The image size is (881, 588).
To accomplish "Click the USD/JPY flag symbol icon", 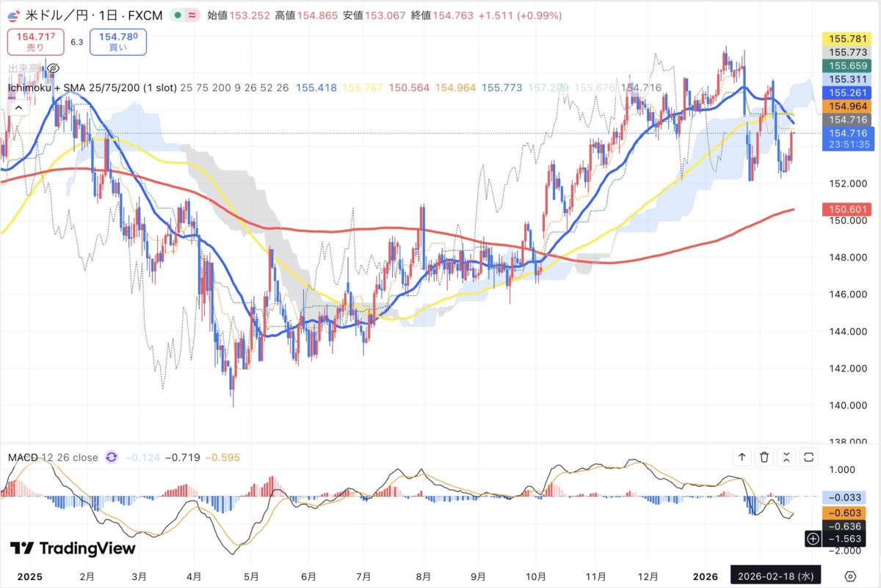I will (x=15, y=15).
